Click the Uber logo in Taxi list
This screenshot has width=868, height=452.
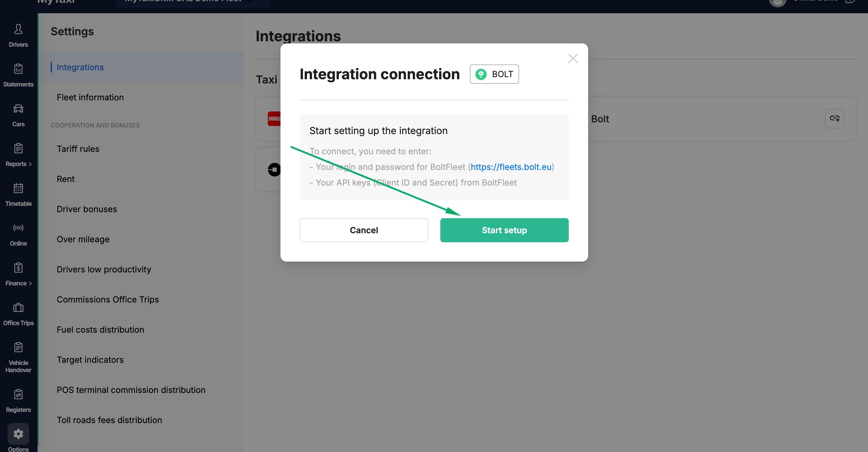(274, 170)
